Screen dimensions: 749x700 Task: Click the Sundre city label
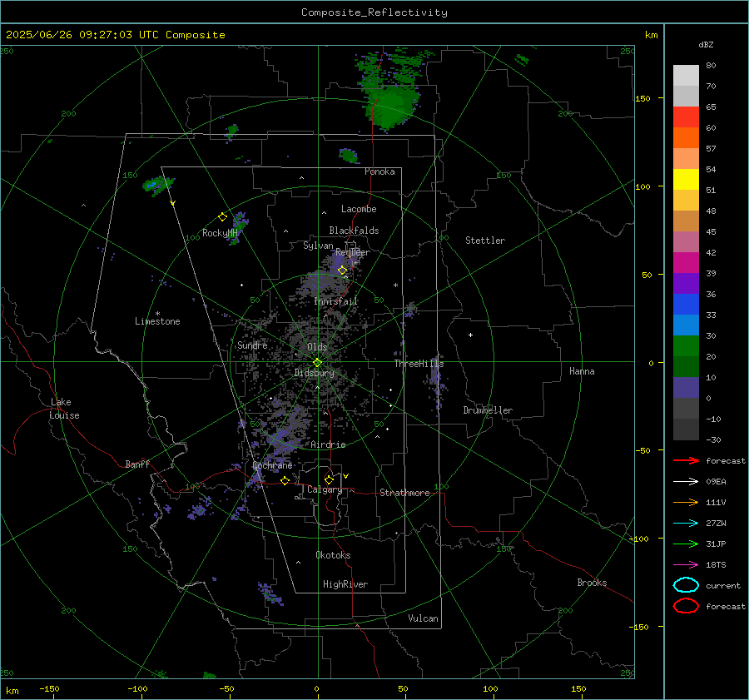252,345
